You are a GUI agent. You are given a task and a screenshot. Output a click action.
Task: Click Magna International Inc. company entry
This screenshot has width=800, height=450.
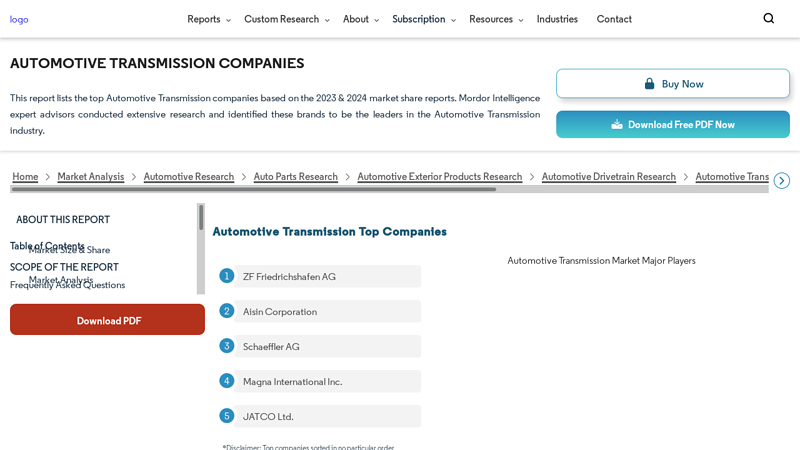[328, 381]
